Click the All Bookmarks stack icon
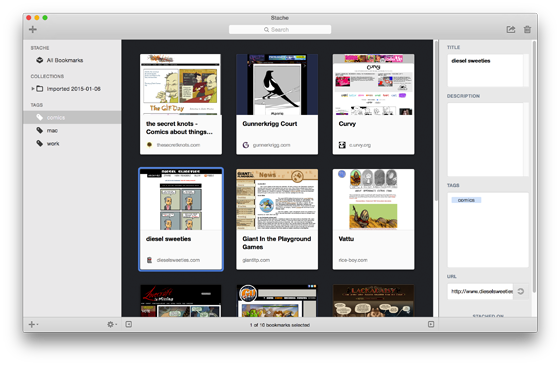Screen dimensions: 560x365 40,60
